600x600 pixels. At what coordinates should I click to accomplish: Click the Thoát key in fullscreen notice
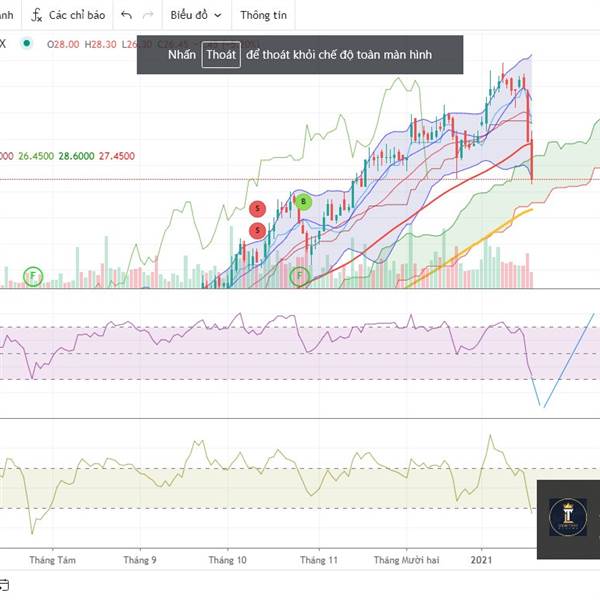pos(221,54)
